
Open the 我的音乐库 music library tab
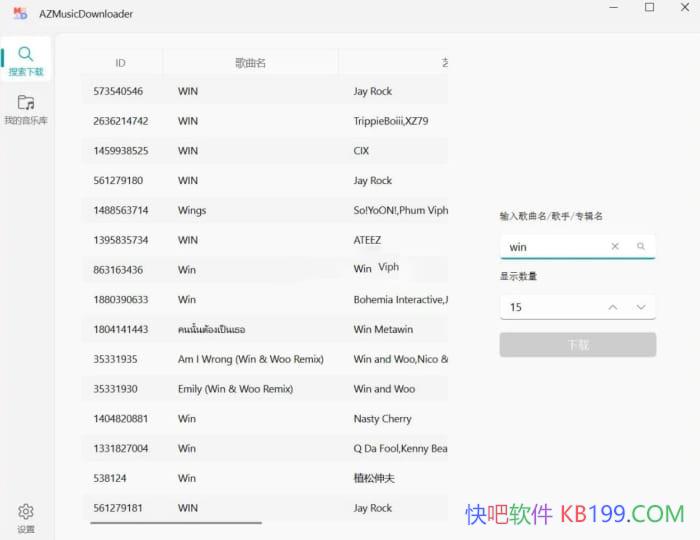(25, 109)
